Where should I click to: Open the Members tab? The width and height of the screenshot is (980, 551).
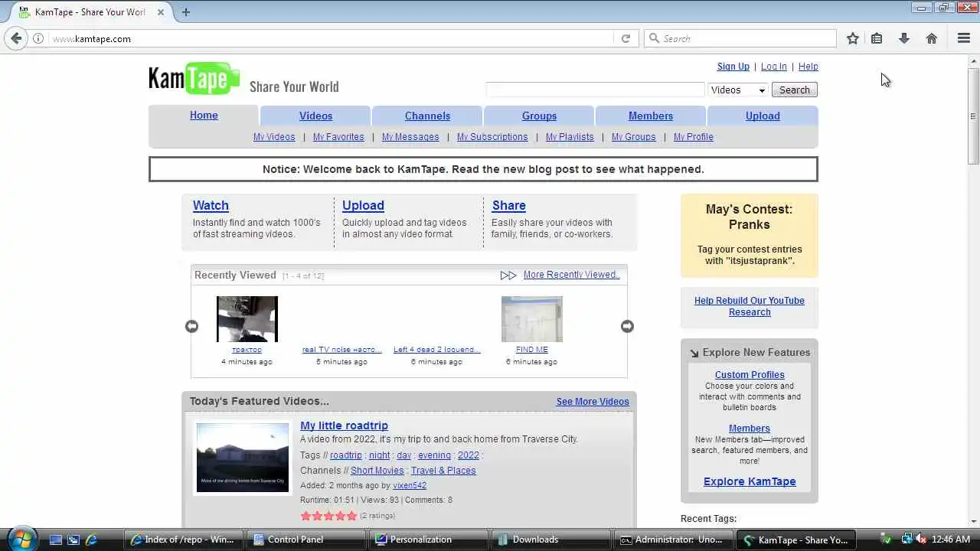(x=651, y=116)
